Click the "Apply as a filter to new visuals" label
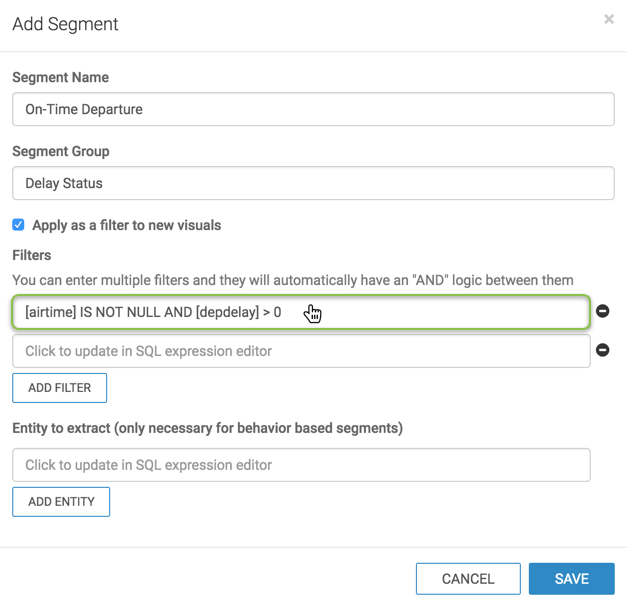The height and width of the screenshot is (606, 627). [x=126, y=226]
